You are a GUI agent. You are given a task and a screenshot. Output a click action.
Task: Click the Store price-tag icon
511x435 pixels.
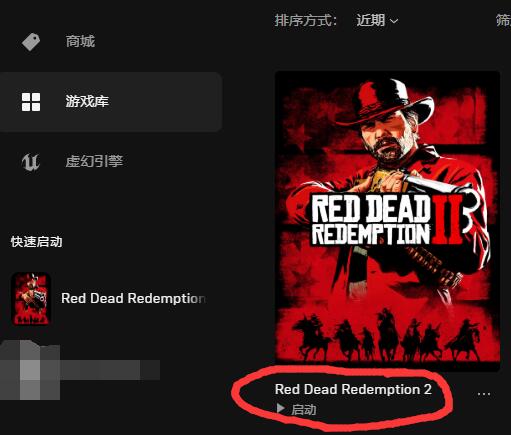31,42
